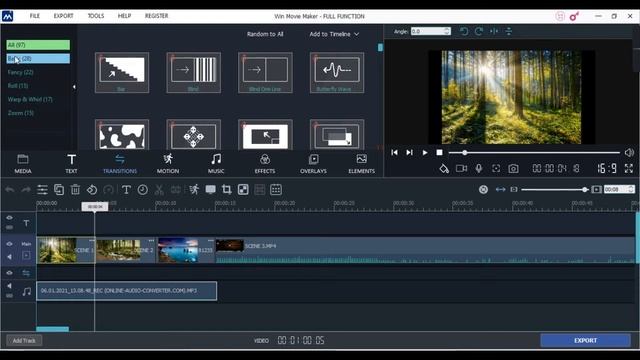Open the MOTION tab
Viewport: 640px width, 360px height.
tap(168, 164)
